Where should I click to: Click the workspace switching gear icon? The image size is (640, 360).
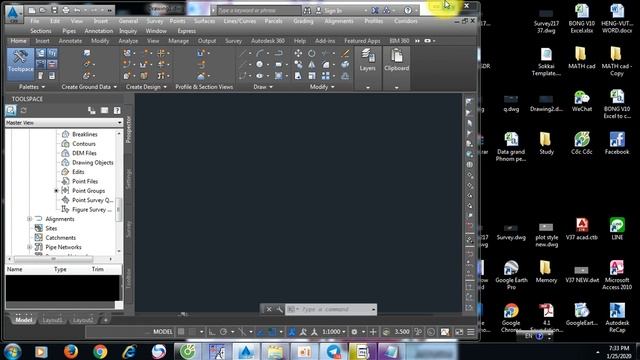354,332
